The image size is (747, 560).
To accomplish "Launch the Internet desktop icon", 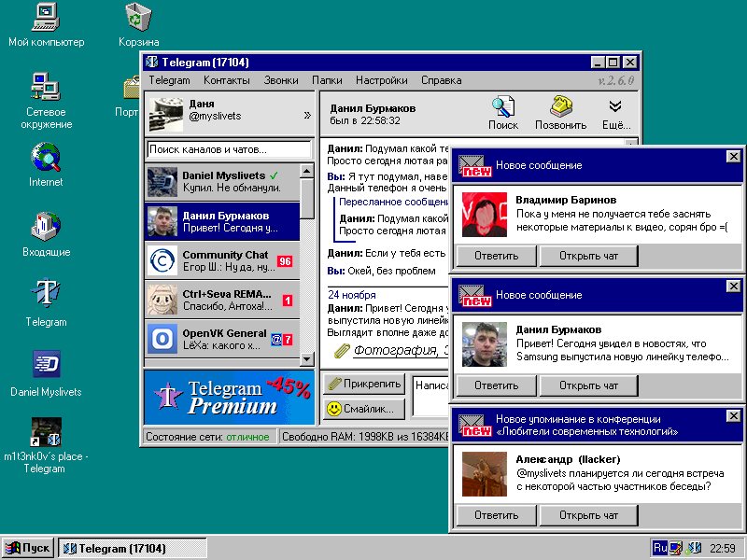I will click(x=46, y=164).
